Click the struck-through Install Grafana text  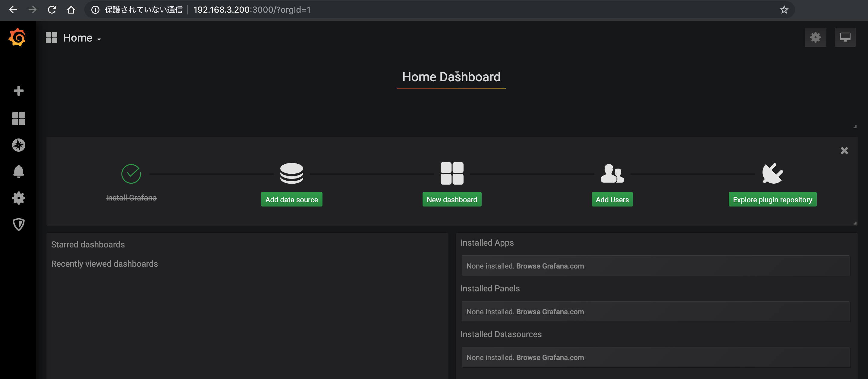click(x=131, y=197)
